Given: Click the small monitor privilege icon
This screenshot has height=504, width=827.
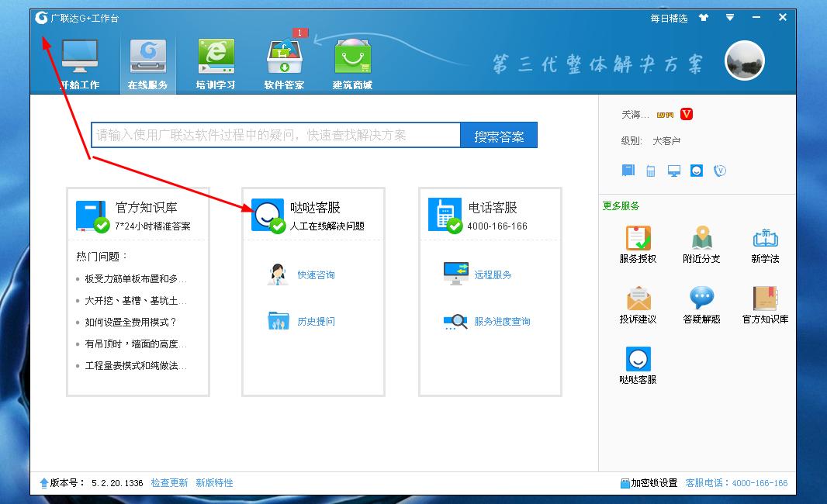Looking at the screenshot, I should (673, 171).
